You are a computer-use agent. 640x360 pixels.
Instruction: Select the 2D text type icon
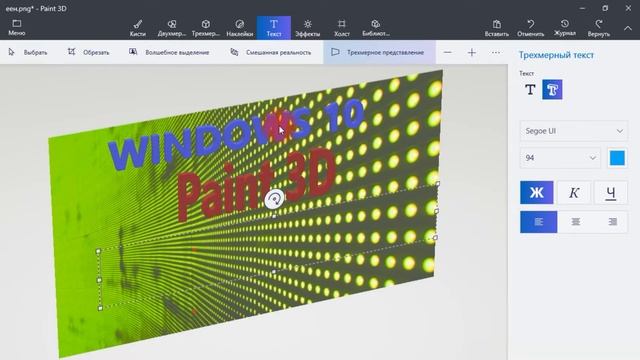click(x=530, y=89)
